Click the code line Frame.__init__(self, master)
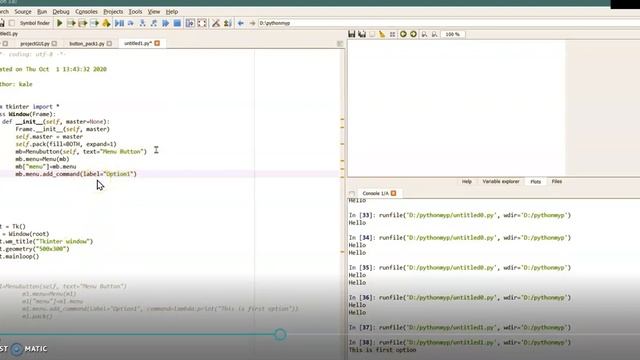The width and height of the screenshot is (640, 360). [x=62, y=129]
